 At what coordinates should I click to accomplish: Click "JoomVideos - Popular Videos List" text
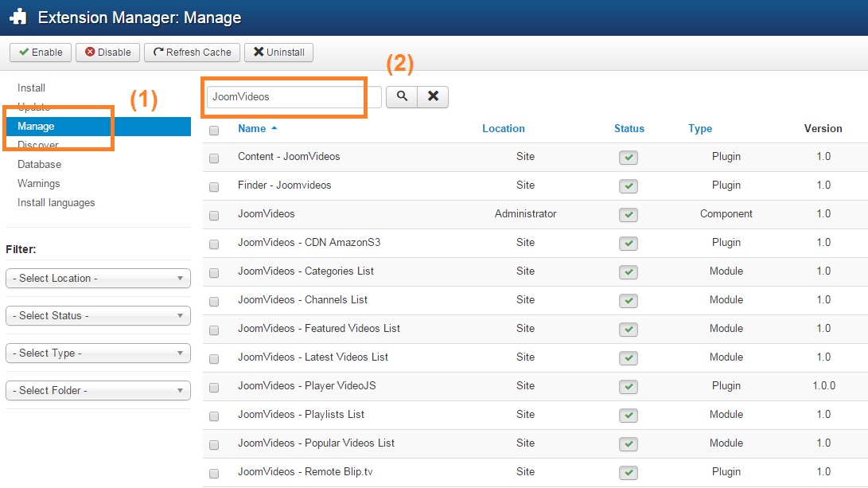point(316,443)
